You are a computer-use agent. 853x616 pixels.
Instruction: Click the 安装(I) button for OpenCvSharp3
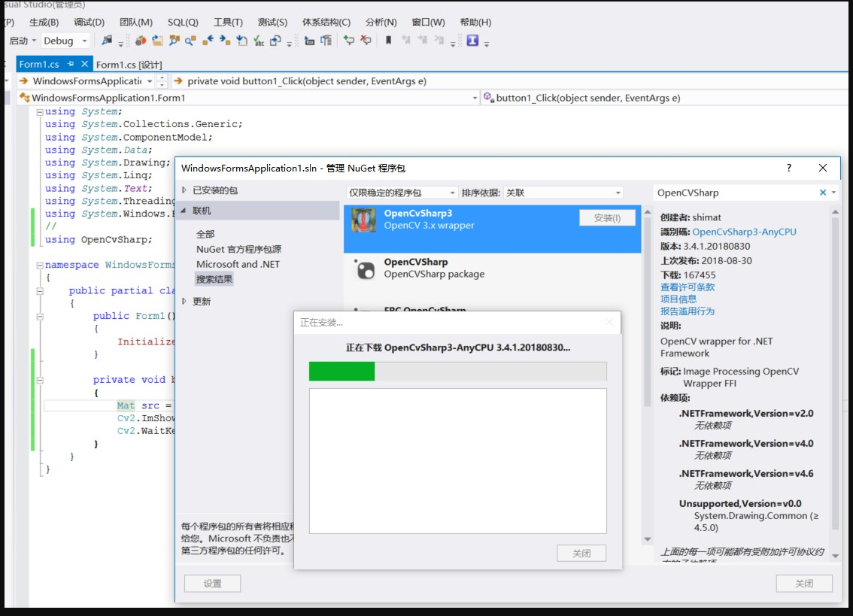tap(607, 218)
